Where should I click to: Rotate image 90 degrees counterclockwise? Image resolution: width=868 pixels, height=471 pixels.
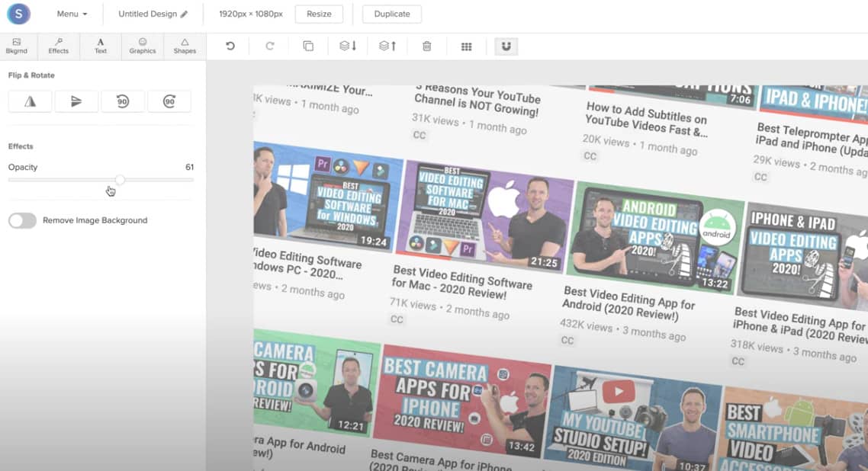point(123,101)
